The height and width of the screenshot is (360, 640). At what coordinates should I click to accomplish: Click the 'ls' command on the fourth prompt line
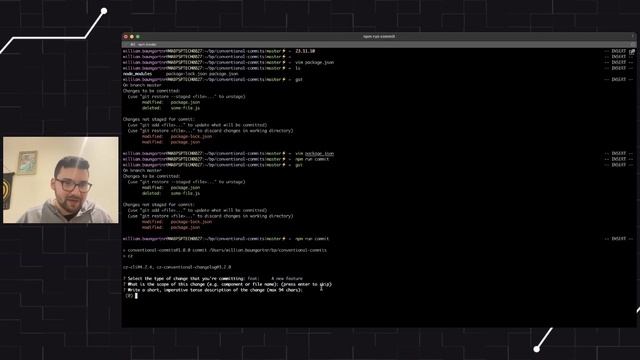coord(298,68)
